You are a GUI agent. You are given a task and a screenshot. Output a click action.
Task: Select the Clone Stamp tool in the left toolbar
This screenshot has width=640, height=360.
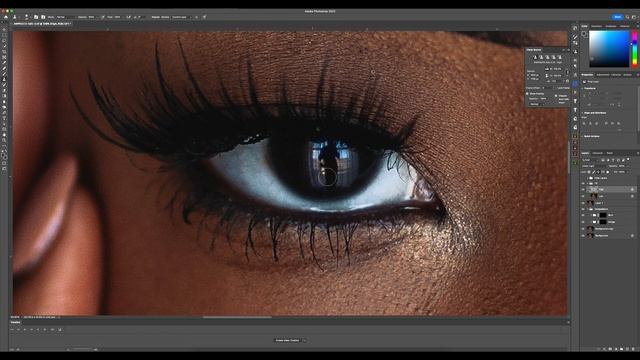pyautogui.click(x=4, y=79)
